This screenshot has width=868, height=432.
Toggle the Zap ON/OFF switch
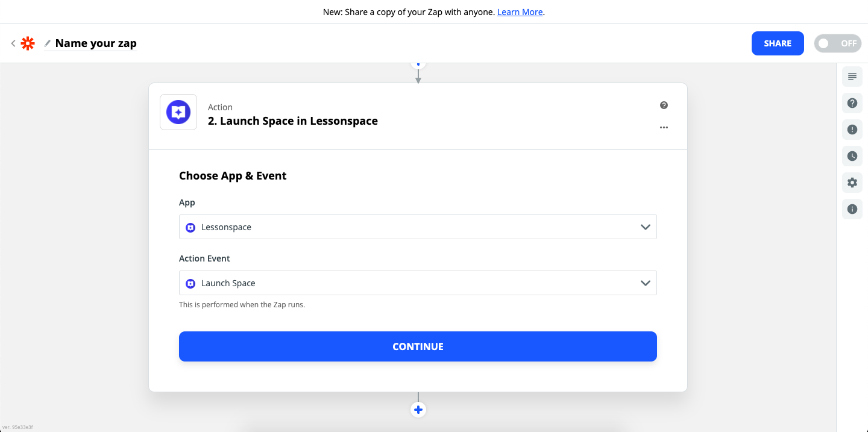(x=838, y=43)
